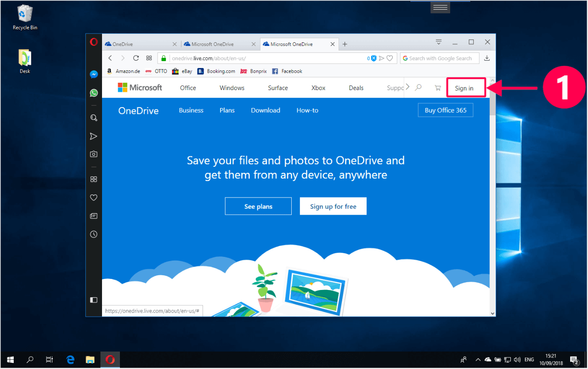Open the downloads arrow icon
This screenshot has height=369, width=588.
(487, 58)
